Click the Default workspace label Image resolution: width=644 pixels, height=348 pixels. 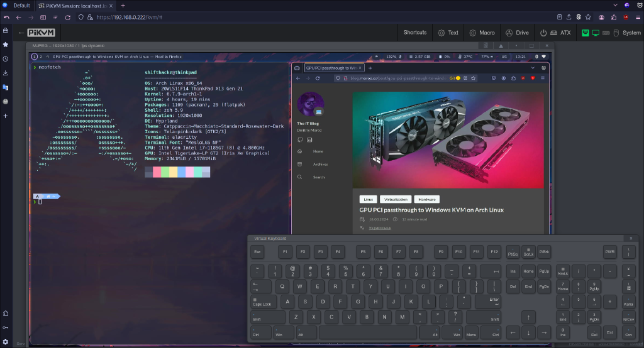point(21,6)
